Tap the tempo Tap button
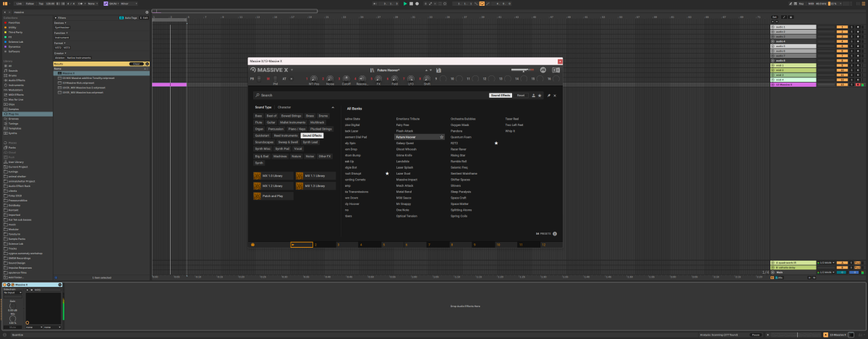The width and height of the screenshot is (868, 339). pos(41,4)
